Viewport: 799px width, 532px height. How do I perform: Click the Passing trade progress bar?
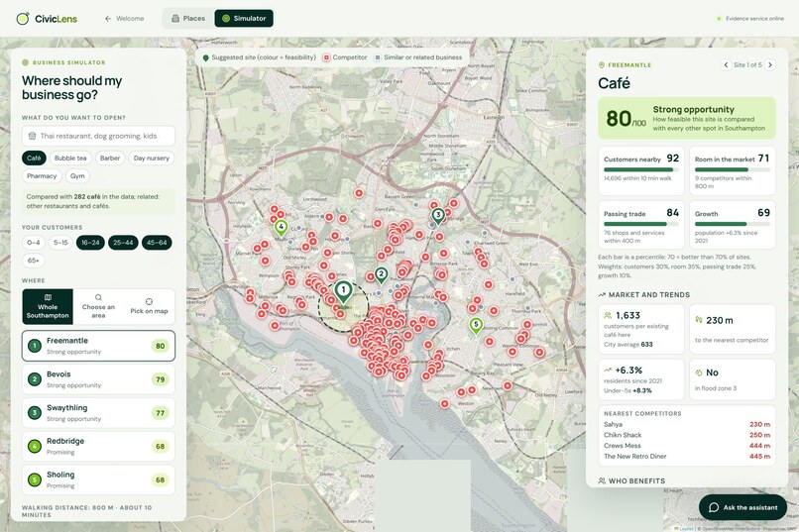point(641,224)
